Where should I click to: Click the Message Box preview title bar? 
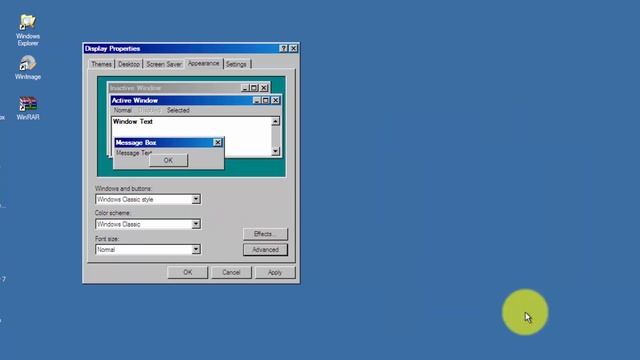[169, 142]
